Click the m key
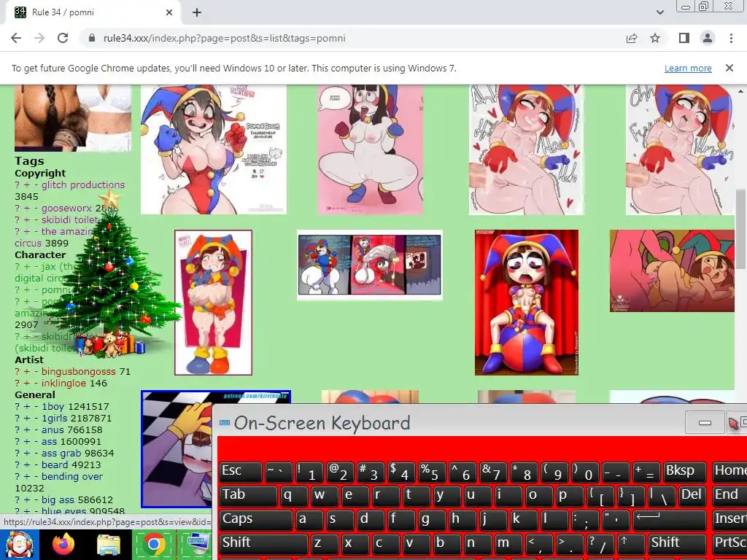747x560 pixels. click(x=509, y=543)
